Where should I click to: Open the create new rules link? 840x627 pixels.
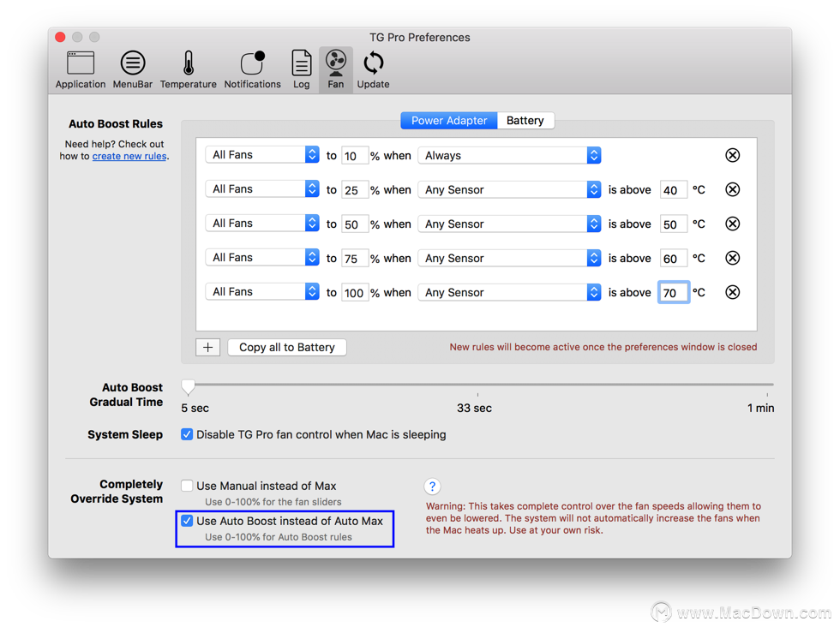[x=129, y=157]
